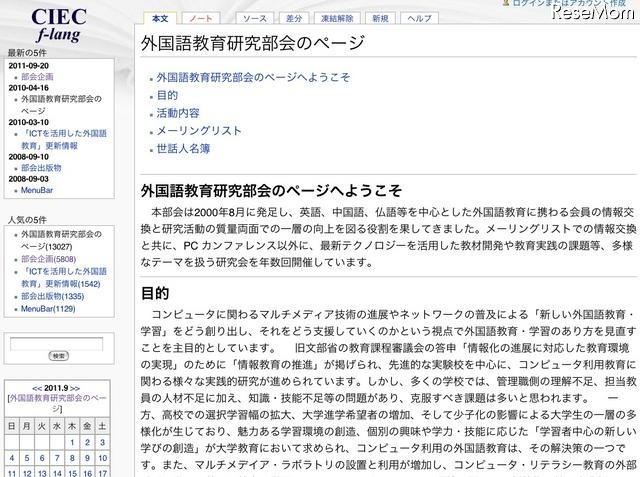Select day 6 in calendar
Screen dimensions: 640x477
point(42,458)
